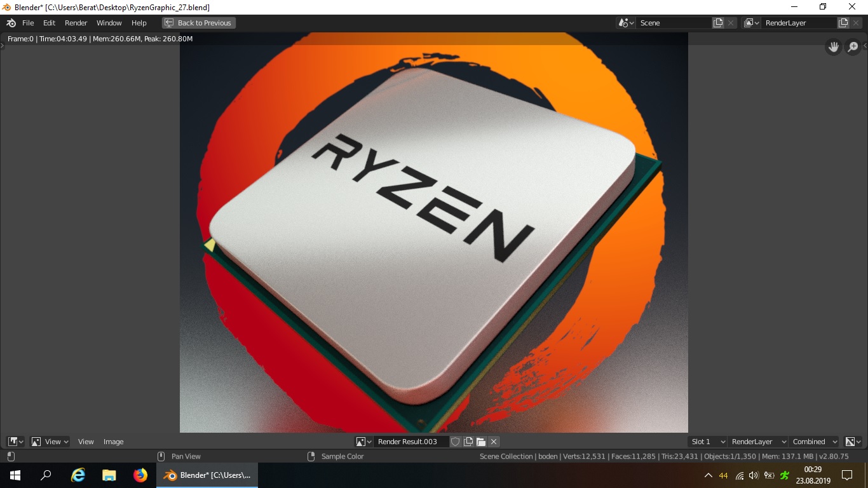Image resolution: width=868 pixels, height=488 pixels.
Task: Open the image editor View mode dropdown
Action: tap(50, 442)
